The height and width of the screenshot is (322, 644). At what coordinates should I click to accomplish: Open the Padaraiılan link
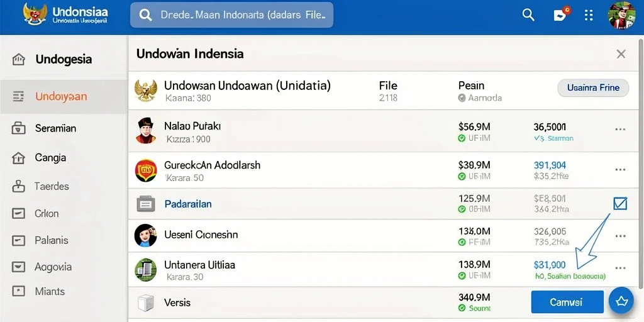(x=188, y=204)
